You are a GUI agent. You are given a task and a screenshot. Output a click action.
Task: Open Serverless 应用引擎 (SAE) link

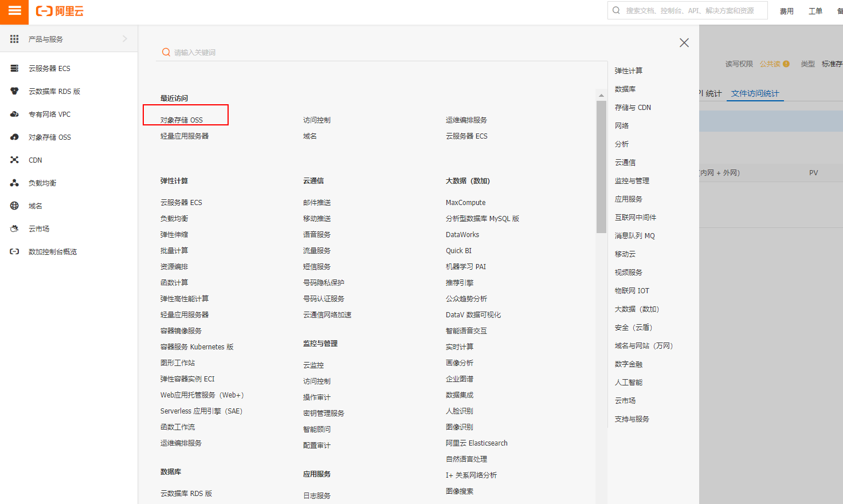coord(202,411)
